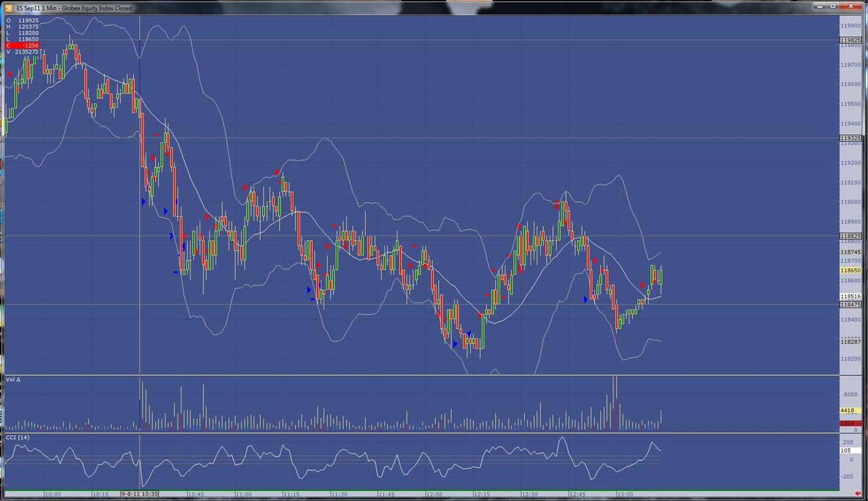Screen dimensions: 868x501
Task: Click the 118400 price axis tick
Action: [850, 320]
